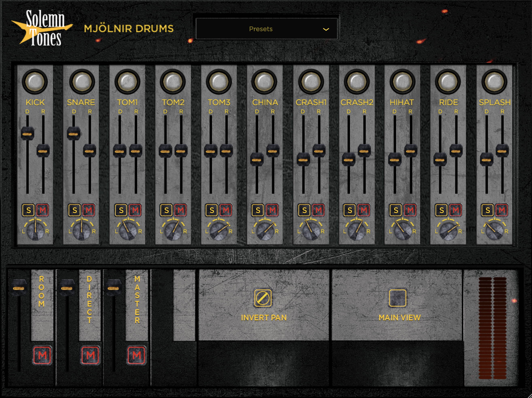This screenshot has height=398, width=532.
Task: Click the CRASH2 pan knob
Action: [x=357, y=231]
